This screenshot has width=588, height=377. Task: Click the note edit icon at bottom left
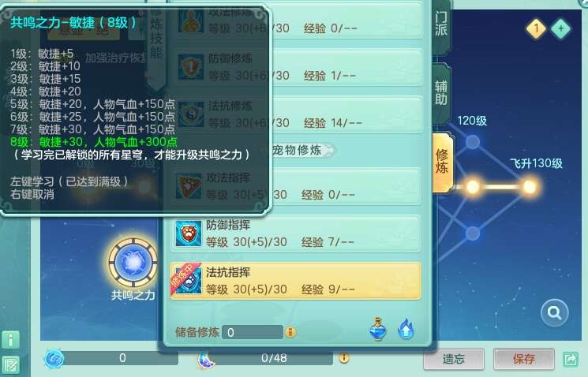(x=10, y=364)
